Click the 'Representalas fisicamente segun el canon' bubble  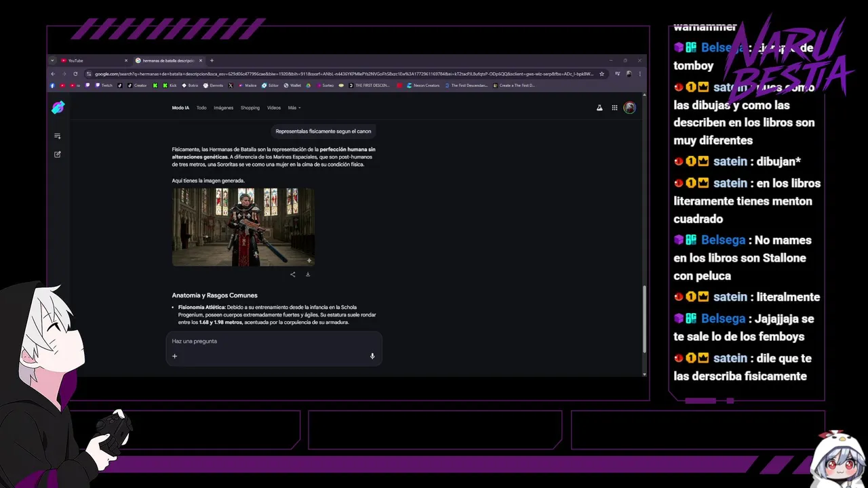click(323, 131)
